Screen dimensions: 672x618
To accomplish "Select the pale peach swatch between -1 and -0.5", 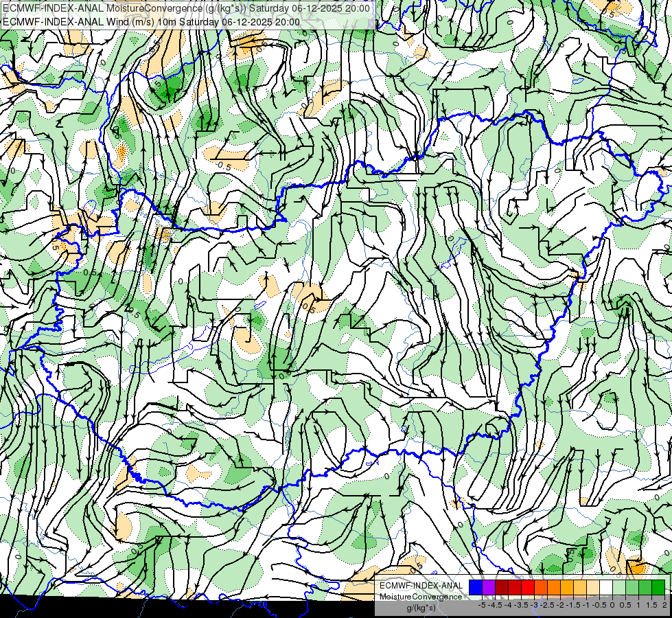I will pyautogui.click(x=593, y=587).
